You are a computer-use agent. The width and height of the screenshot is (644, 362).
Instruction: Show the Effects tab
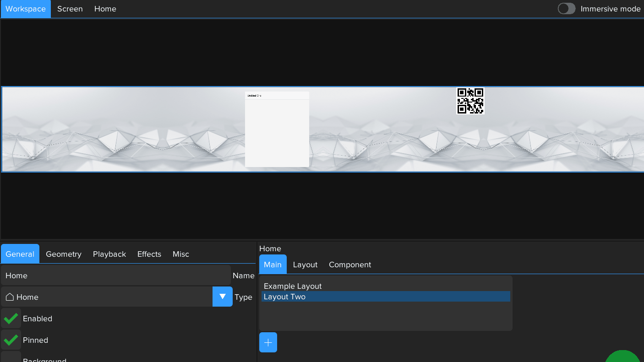pyautogui.click(x=149, y=254)
